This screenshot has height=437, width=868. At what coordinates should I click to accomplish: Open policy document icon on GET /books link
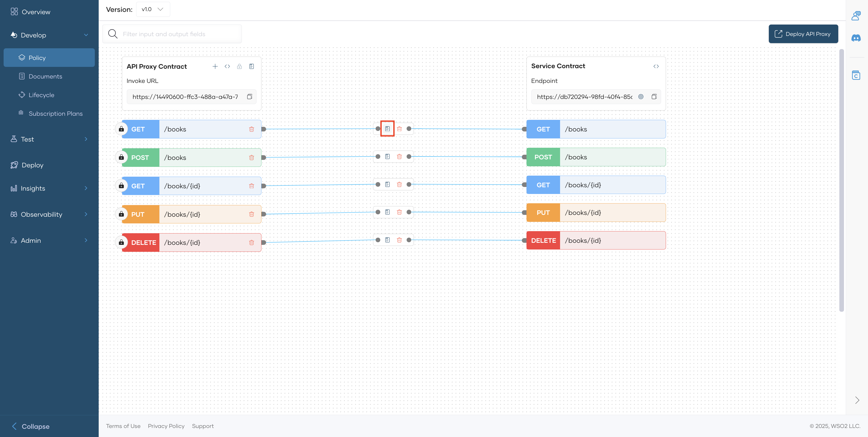click(387, 129)
